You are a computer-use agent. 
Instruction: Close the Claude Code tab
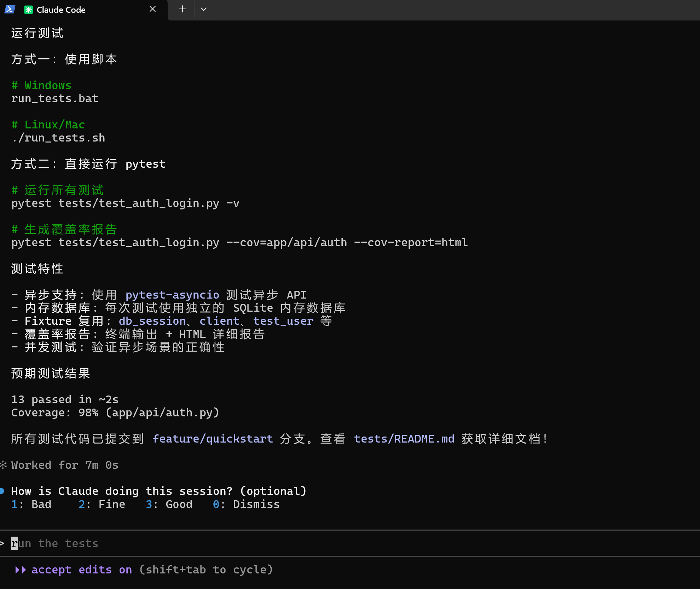click(x=152, y=9)
